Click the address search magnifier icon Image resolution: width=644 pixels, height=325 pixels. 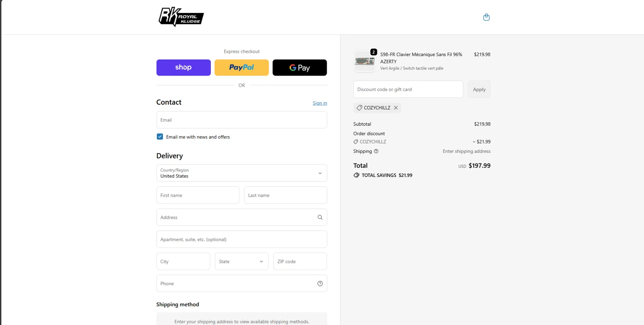pyautogui.click(x=320, y=217)
